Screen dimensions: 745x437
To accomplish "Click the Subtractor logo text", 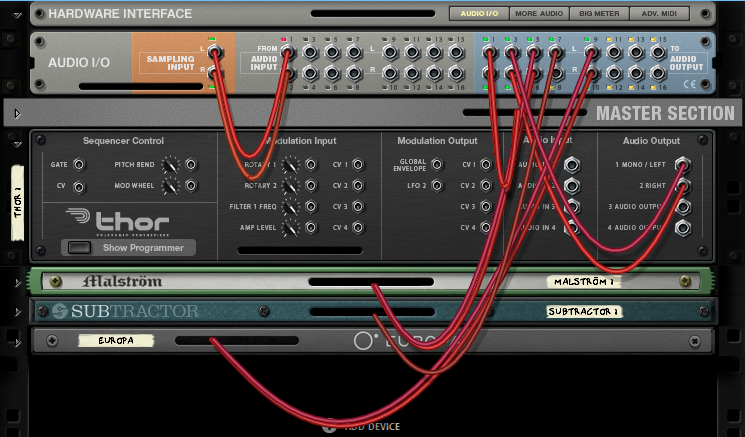I will tap(134, 312).
